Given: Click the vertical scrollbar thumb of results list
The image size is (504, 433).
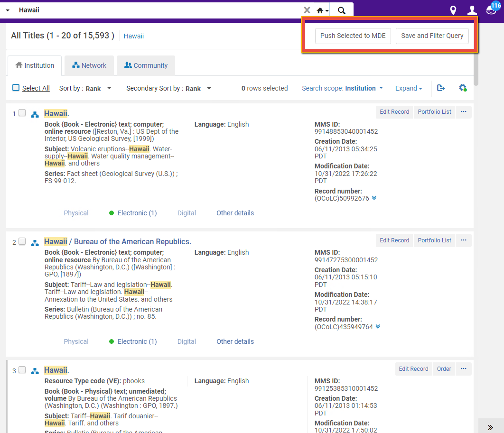Looking at the screenshot, I should point(476,69).
